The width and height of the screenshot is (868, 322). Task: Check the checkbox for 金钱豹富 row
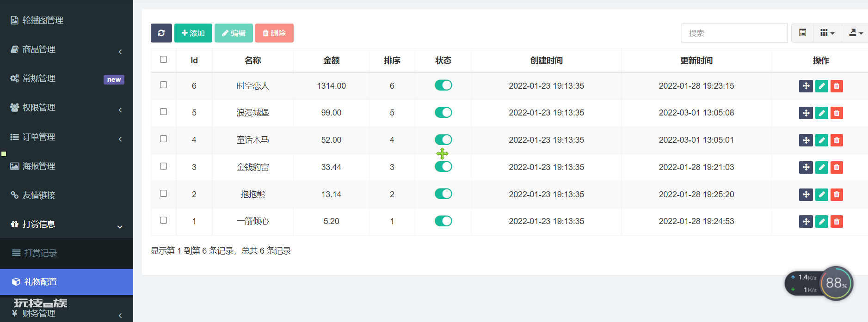163,166
